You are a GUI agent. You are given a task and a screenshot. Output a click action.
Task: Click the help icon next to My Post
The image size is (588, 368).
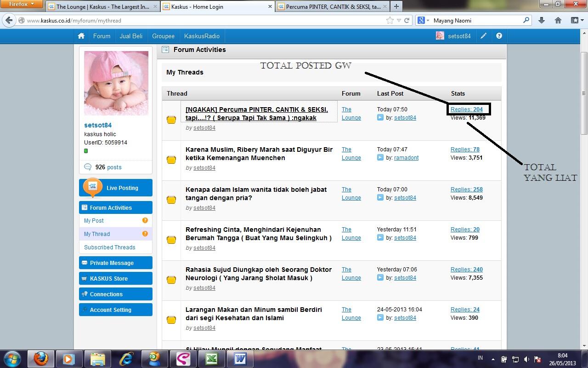145,220
